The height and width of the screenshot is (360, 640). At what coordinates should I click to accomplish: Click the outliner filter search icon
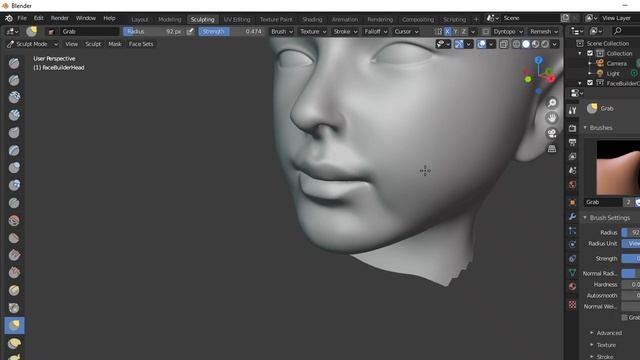coord(618,31)
